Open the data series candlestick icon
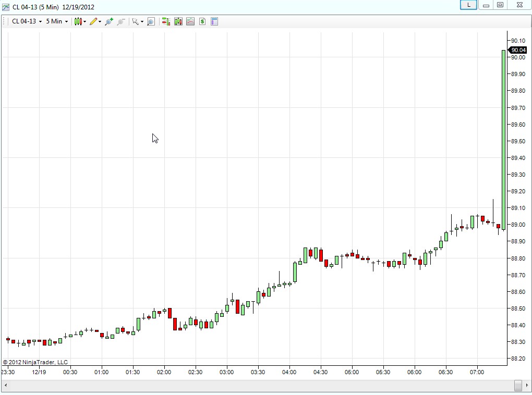 coord(178,22)
